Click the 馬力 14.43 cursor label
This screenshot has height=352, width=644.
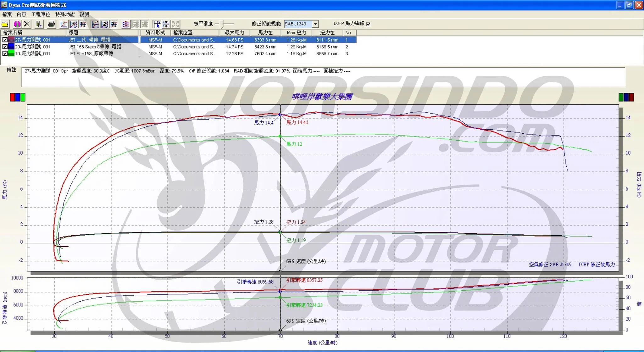297,122
